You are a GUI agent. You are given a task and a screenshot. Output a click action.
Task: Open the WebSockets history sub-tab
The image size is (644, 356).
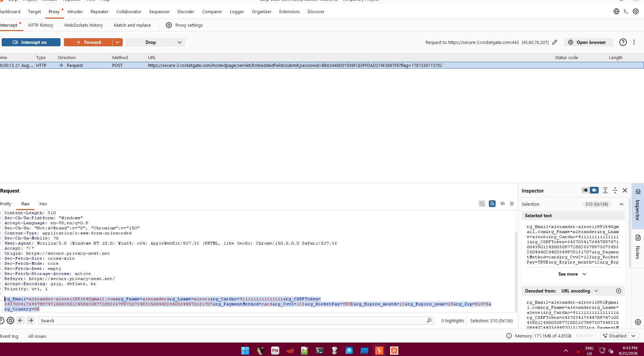coord(84,25)
